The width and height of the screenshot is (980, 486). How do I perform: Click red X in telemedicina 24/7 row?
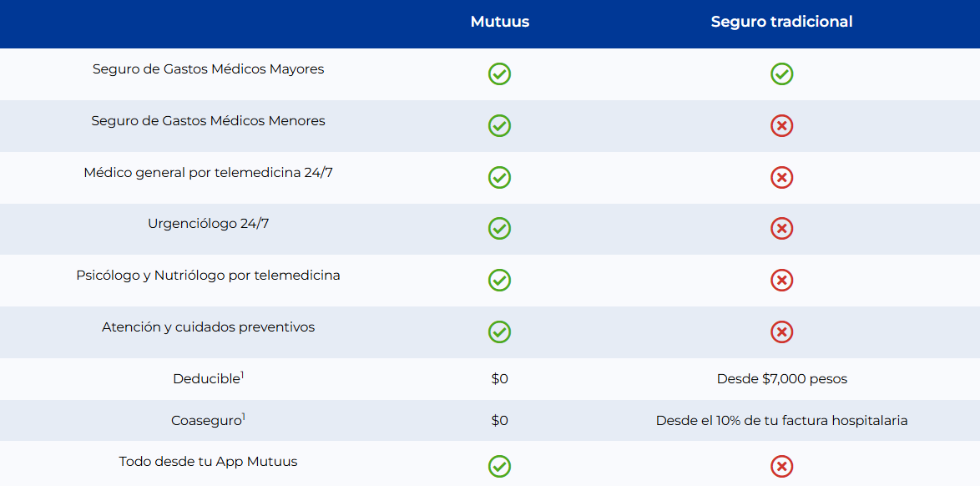(781, 177)
